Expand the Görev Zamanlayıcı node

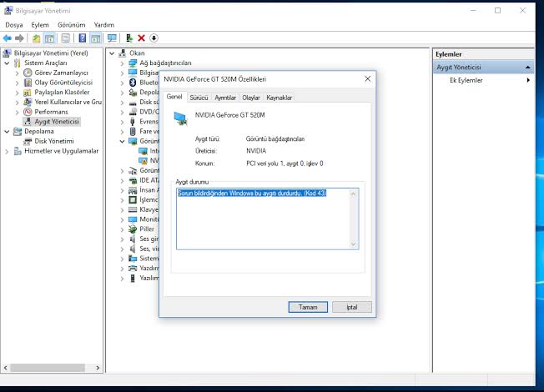point(17,73)
